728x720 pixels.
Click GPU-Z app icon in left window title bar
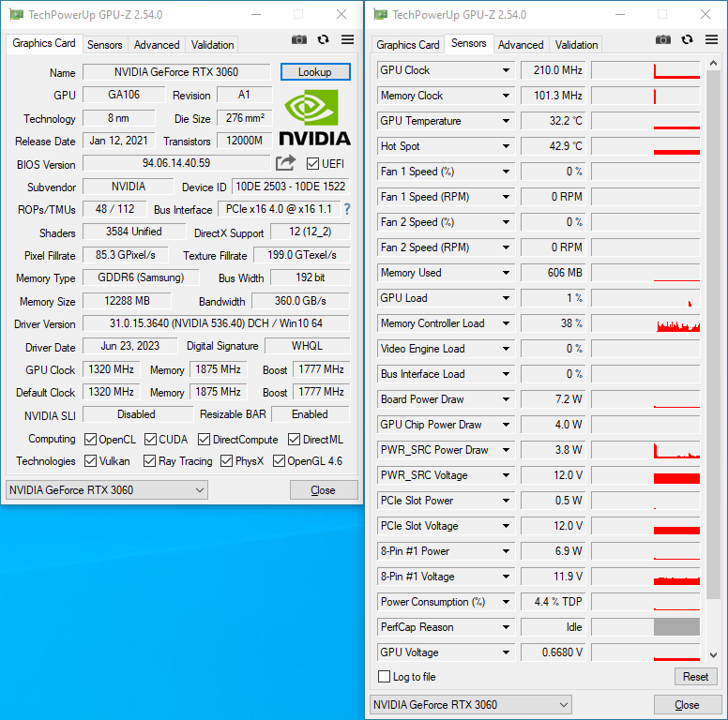coord(16,14)
